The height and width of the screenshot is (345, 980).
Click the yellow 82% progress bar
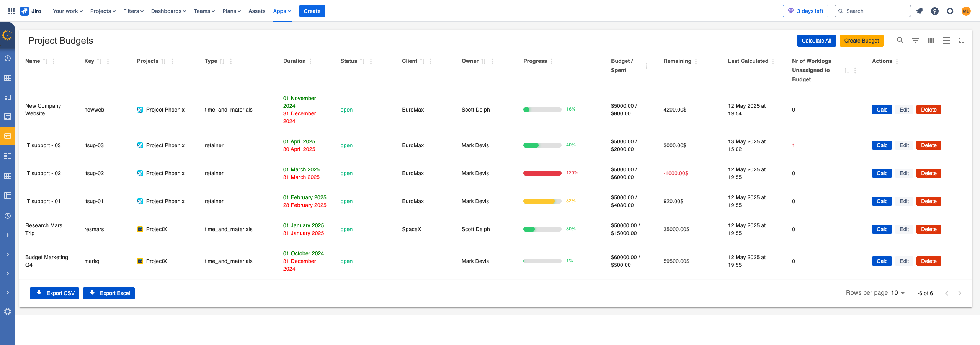tap(542, 201)
